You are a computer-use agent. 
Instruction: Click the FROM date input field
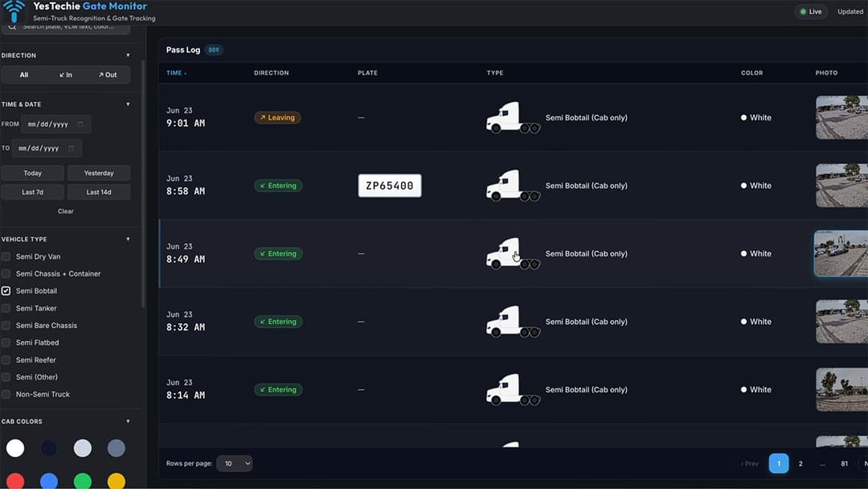click(56, 124)
